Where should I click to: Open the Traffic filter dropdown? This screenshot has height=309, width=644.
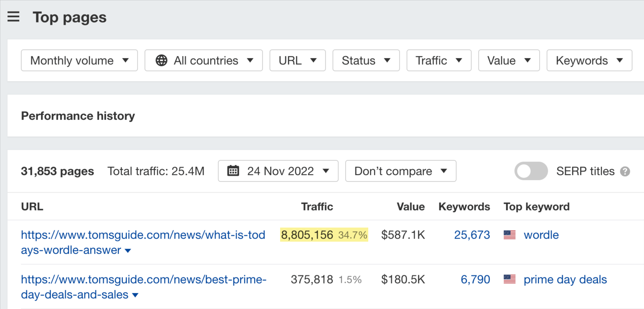tap(439, 60)
